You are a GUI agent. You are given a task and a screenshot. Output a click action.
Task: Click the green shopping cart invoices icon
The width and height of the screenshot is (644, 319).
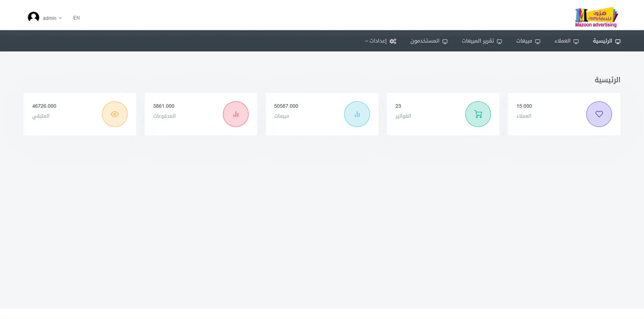(478, 114)
